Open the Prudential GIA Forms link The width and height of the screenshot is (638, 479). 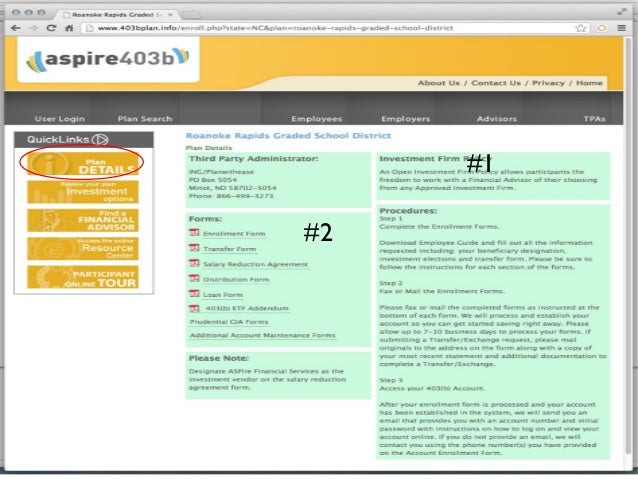click(229, 322)
